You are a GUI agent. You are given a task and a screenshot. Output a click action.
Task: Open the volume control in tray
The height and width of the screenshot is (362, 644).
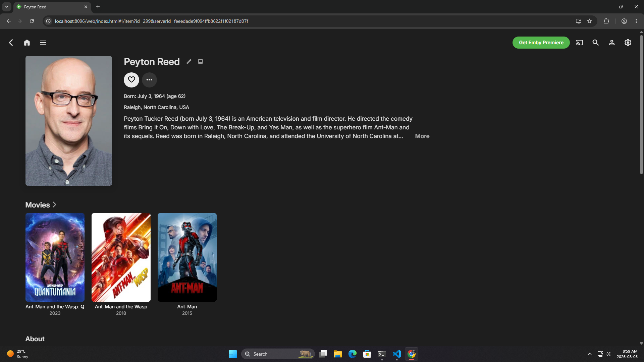pos(608,354)
